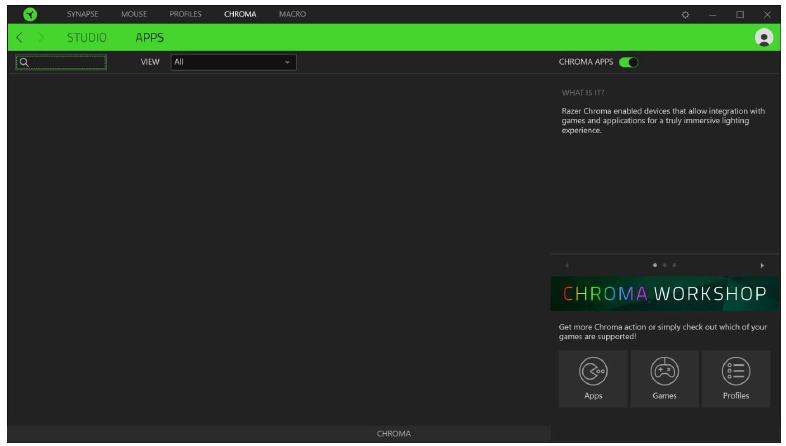This screenshot has height=446, width=786.
Task: Click the VIEW label
Action: pyautogui.click(x=150, y=62)
